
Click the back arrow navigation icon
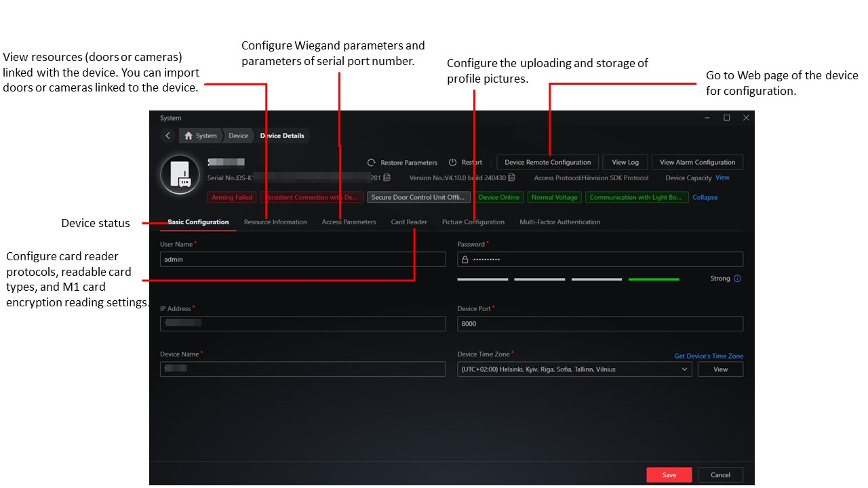tap(167, 136)
